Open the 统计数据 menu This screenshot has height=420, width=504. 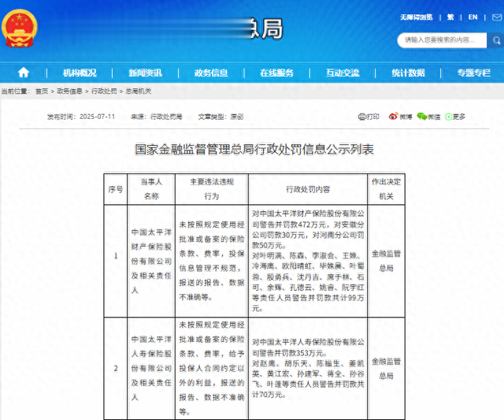click(408, 72)
